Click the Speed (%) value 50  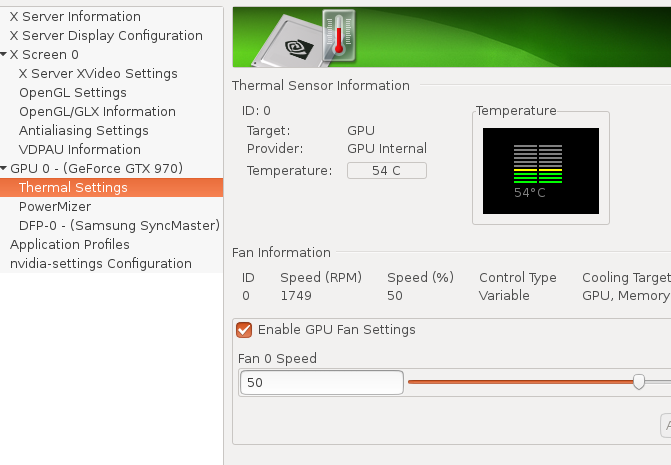click(395, 296)
